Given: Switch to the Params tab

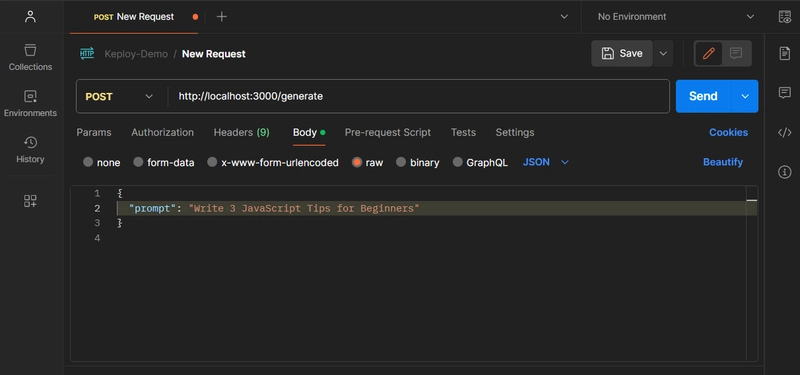Looking at the screenshot, I should click(94, 132).
